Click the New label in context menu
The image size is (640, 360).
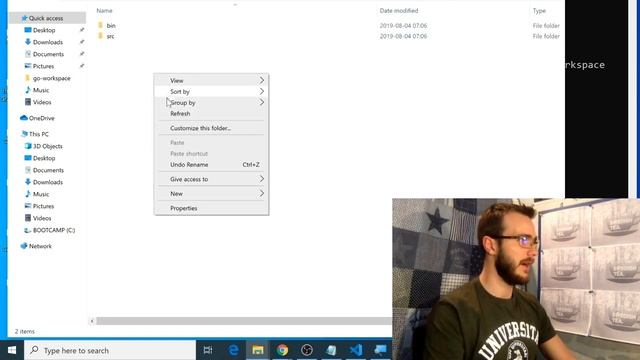click(176, 193)
